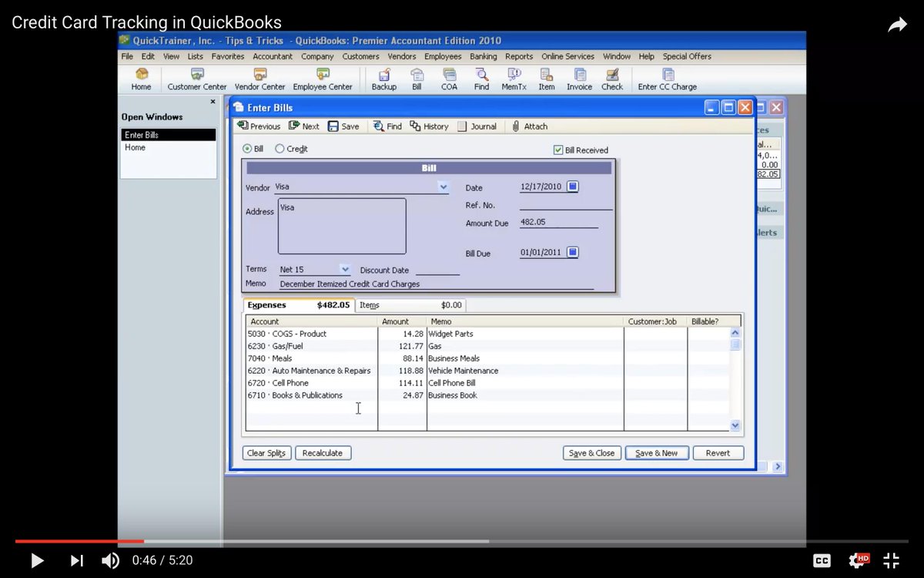Open the Journal for this bill
The image size is (924, 578).
click(477, 126)
